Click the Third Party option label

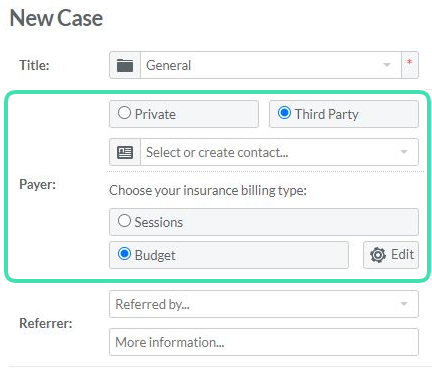point(327,114)
